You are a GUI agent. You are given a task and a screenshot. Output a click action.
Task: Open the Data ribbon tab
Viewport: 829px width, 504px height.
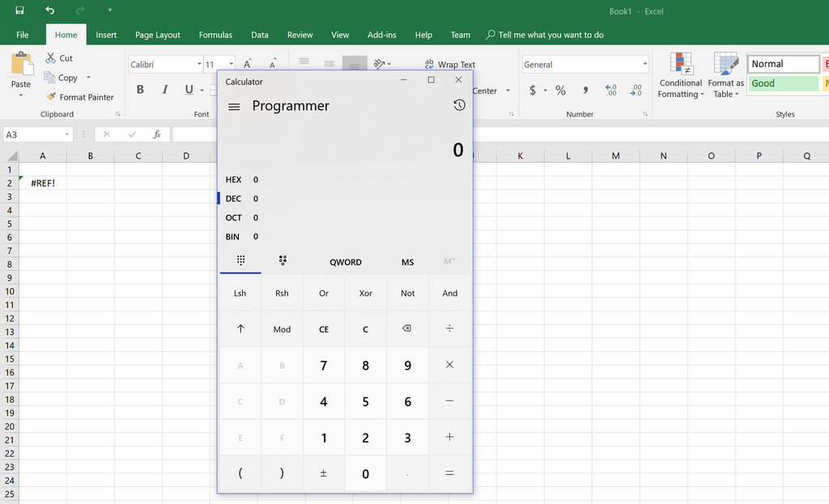(x=259, y=35)
